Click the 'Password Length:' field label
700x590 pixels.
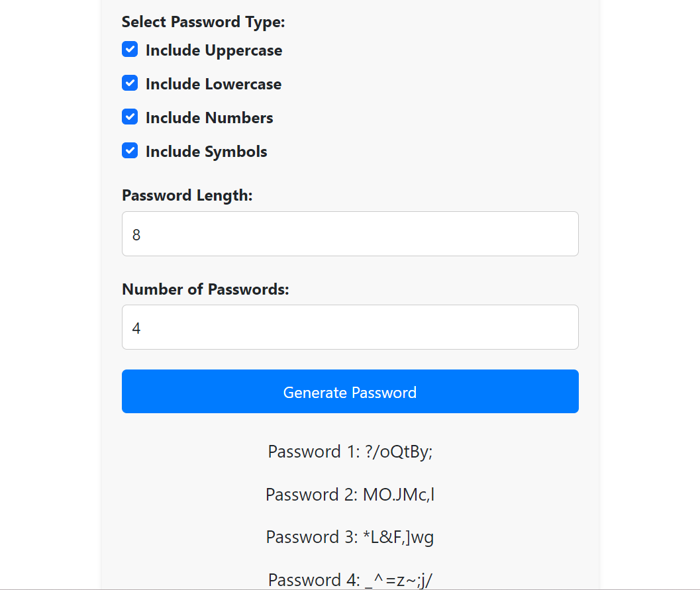[187, 195]
